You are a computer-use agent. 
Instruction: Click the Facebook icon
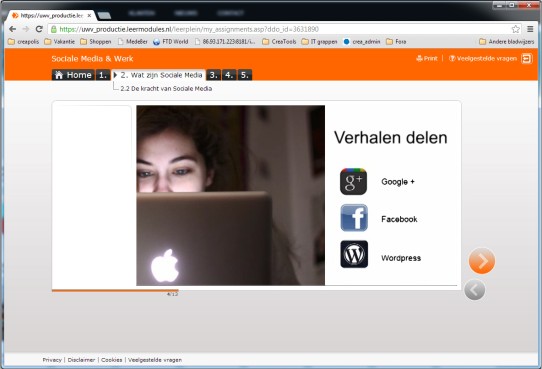[354, 218]
